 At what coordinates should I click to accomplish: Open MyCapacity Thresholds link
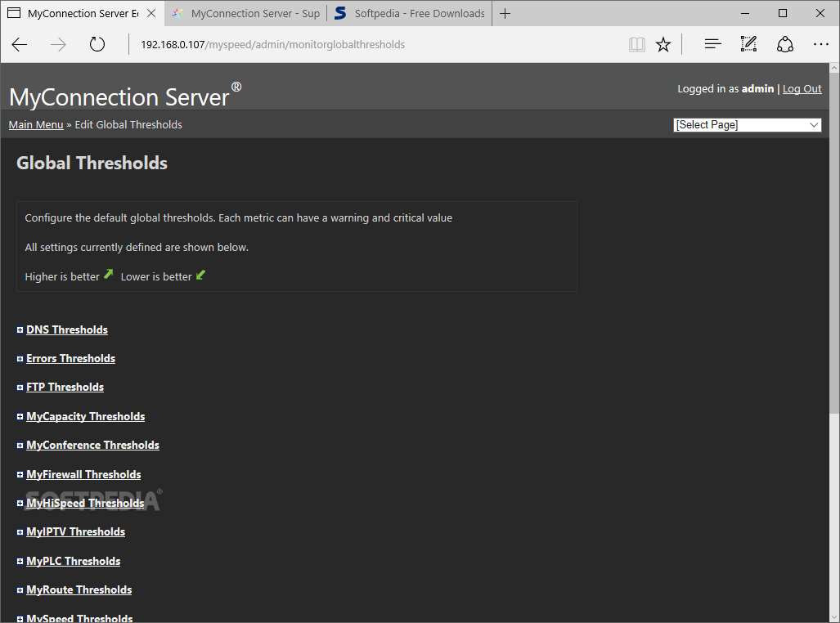[85, 417]
